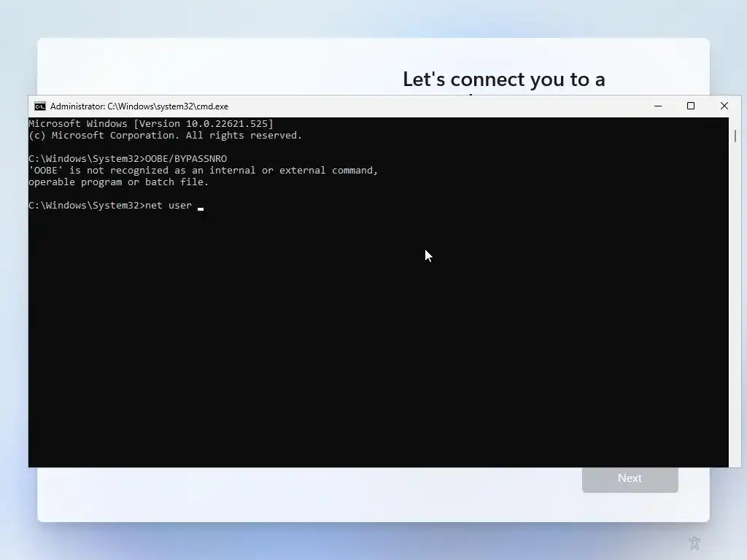Open the Accessibility icon in the setup window
Viewport: 747px width, 560px height.
coord(694,542)
